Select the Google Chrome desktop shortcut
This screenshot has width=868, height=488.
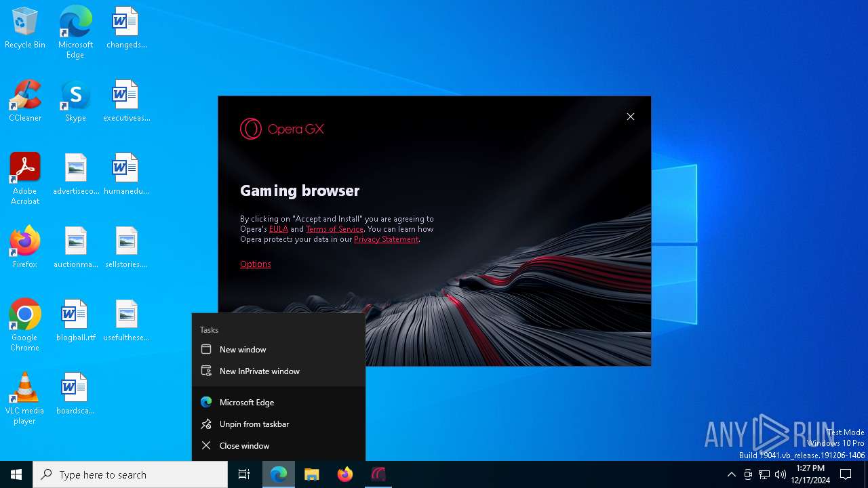tap(25, 325)
